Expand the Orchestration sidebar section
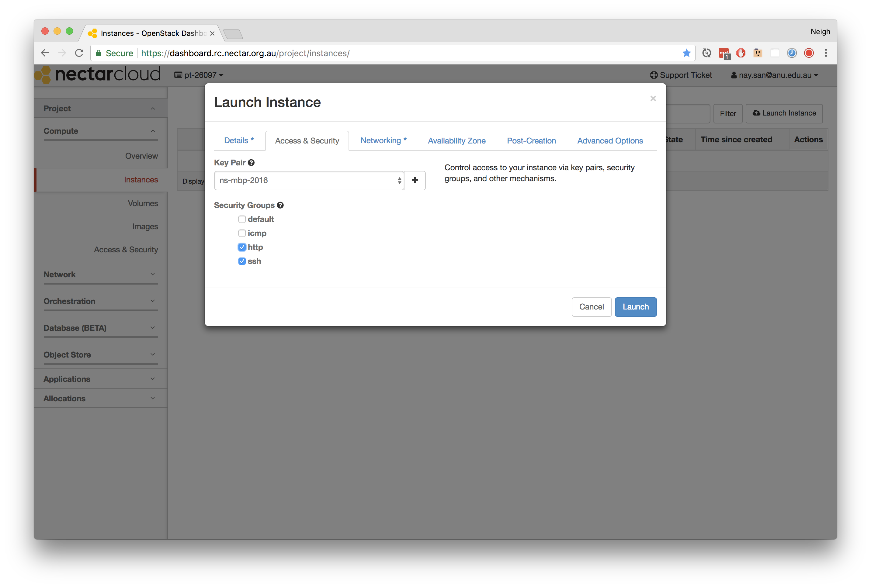 point(100,301)
